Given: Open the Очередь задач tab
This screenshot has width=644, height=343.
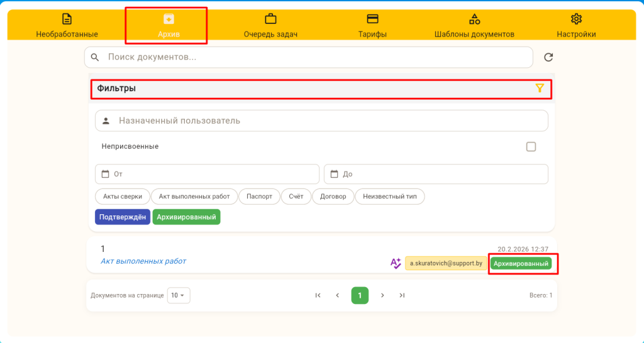Looking at the screenshot, I should pos(270,26).
